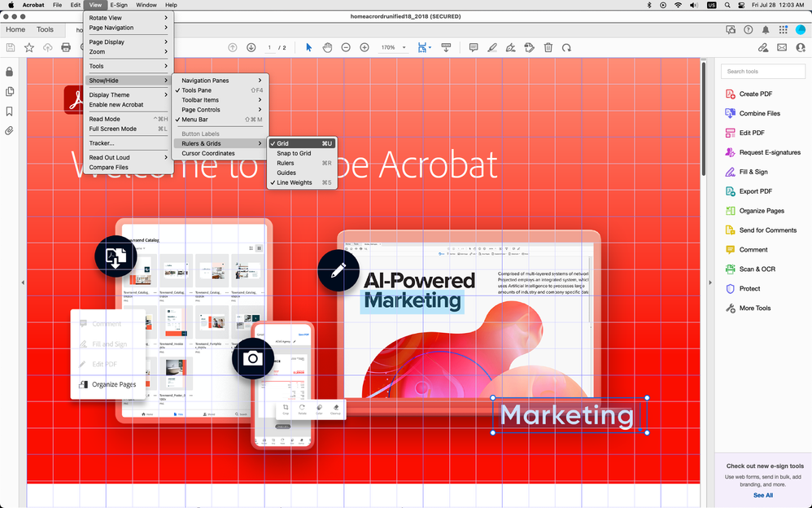Expand the Page Display submenu
Image resolution: width=812 pixels, height=508 pixels.
(x=128, y=42)
